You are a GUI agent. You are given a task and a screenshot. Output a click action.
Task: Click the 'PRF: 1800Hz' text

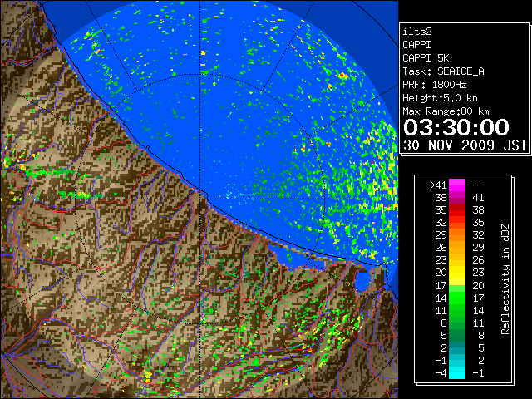coord(434,85)
